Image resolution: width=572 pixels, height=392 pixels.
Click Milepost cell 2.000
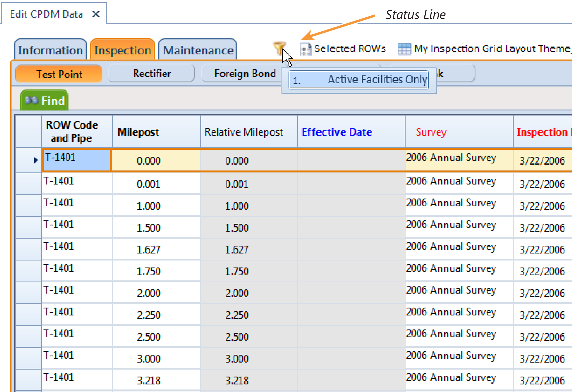[156, 293]
